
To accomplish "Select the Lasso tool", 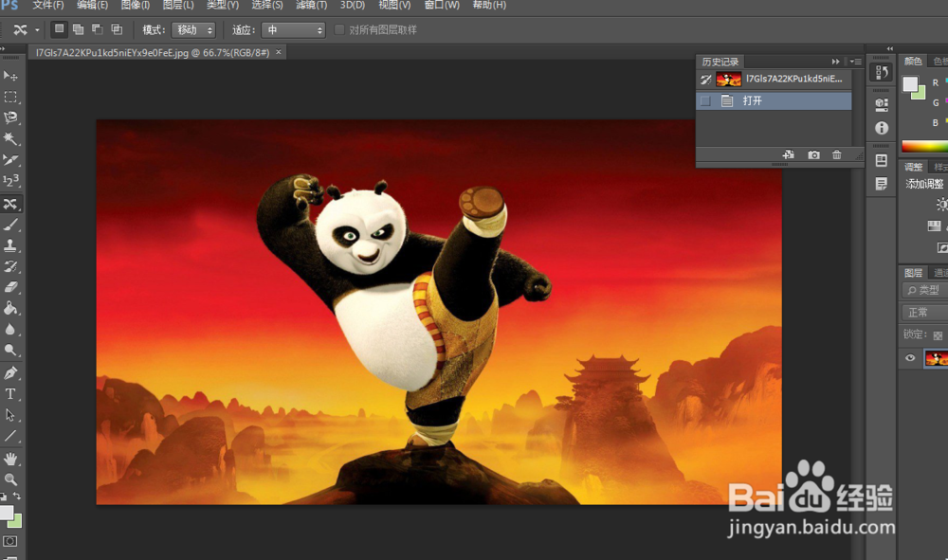I will (x=10, y=117).
